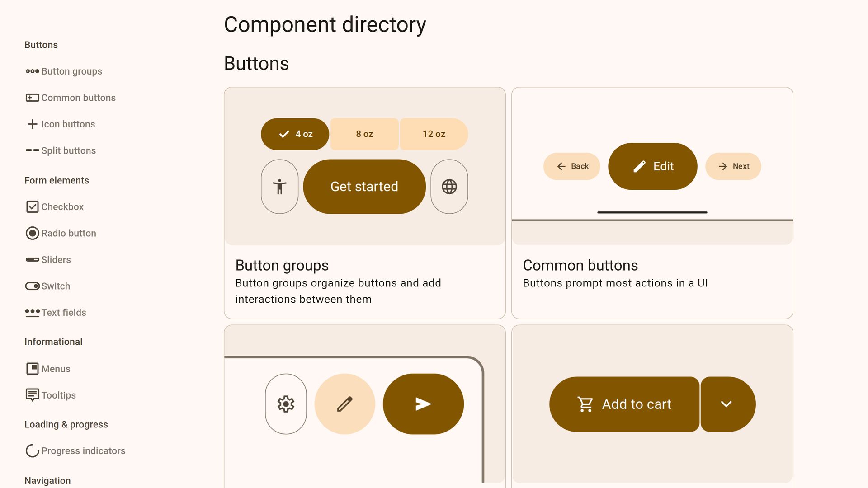Viewport: 868px width, 488px height.
Task: Click the Add to cart button
Action: 624,404
